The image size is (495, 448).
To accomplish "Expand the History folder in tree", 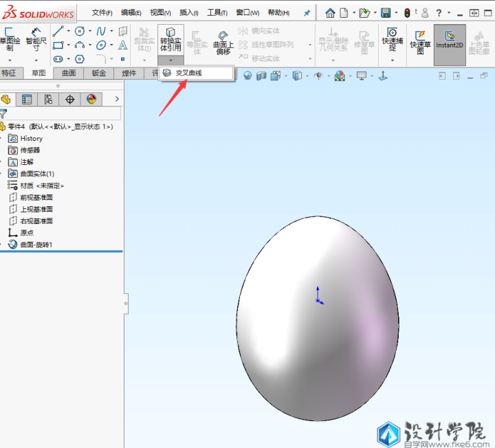I will tap(3, 138).
